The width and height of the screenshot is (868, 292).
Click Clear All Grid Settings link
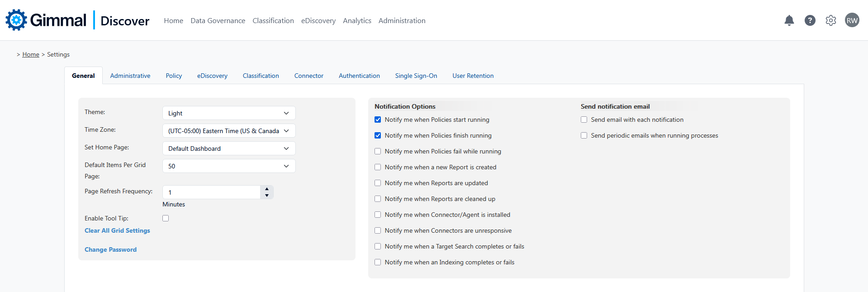tap(117, 230)
